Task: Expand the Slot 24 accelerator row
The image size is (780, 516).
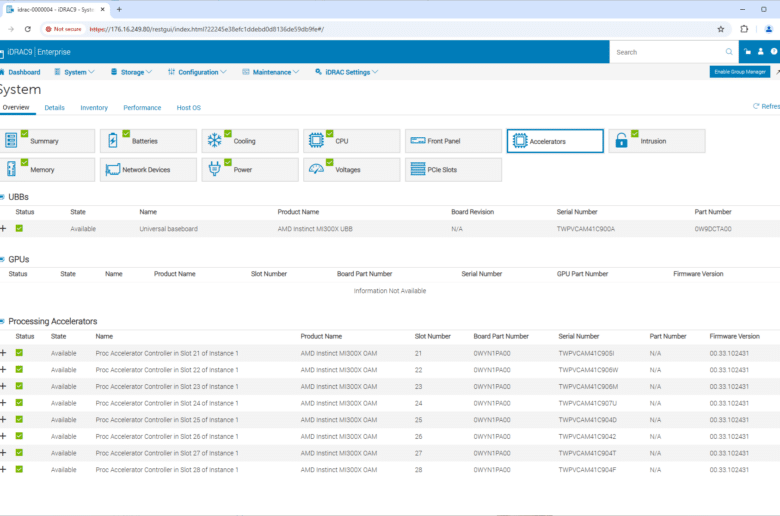Action: pos(3,403)
